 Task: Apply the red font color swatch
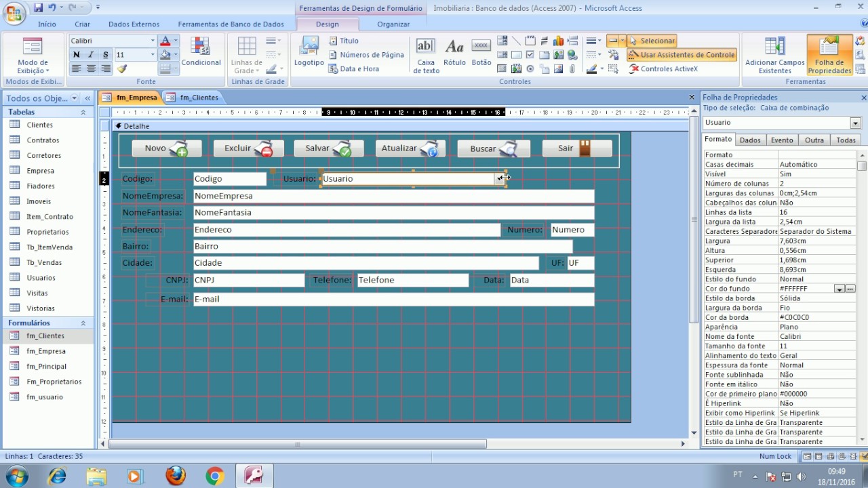coord(165,41)
